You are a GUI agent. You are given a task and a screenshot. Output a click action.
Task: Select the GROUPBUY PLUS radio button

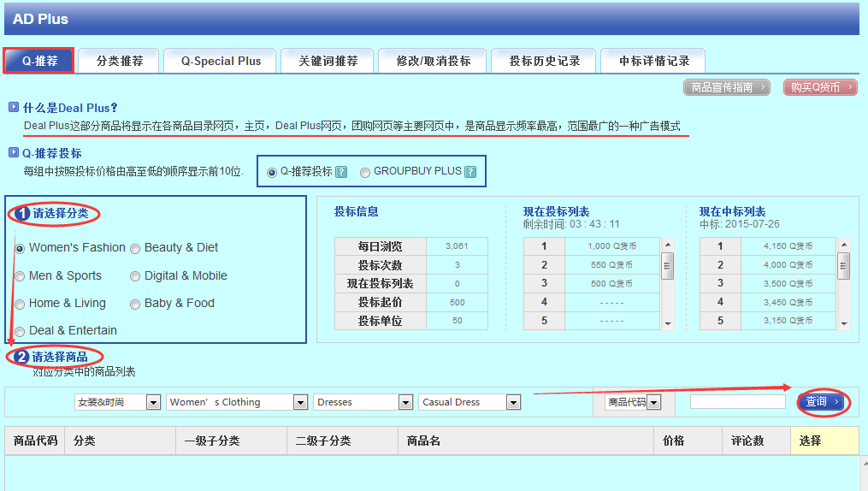(x=365, y=173)
